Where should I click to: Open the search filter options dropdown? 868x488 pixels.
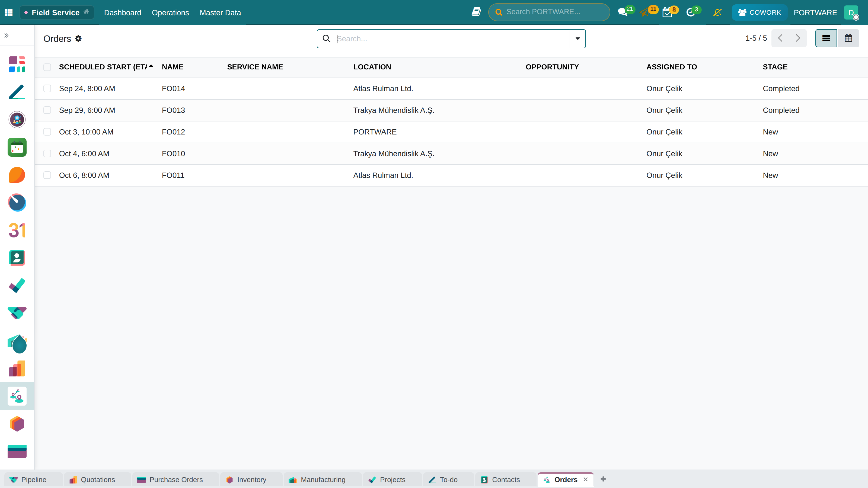577,39
